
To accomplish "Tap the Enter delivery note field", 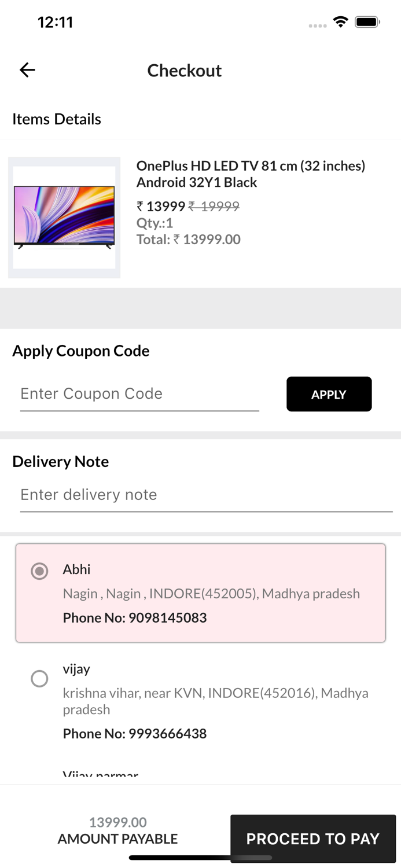I will [205, 495].
